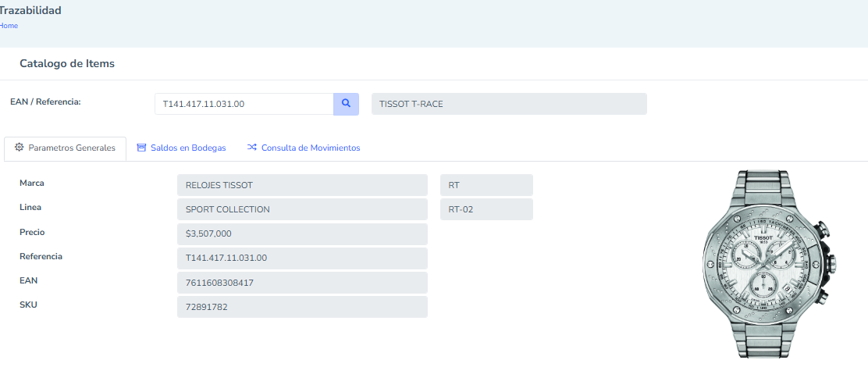Viewport: 868px width, 392px height.
Task: Click the Catalogo de Items heading
Action: pos(67,64)
